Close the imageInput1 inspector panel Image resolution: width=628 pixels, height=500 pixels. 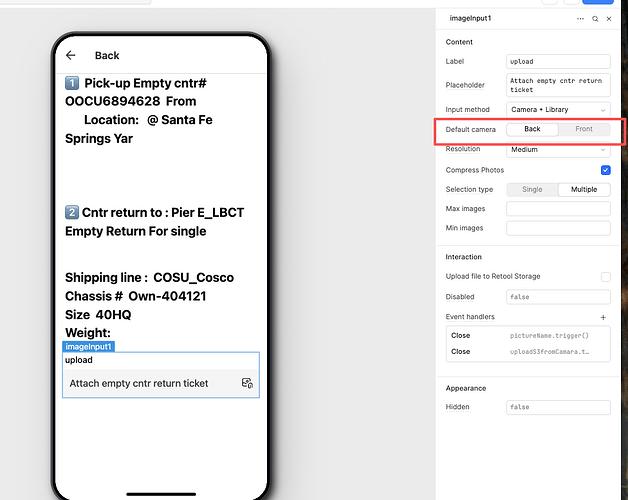click(x=609, y=19)
